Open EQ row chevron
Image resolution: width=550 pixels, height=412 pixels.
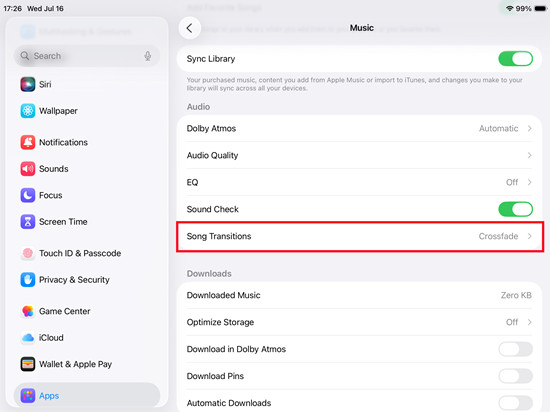coord(530,182)
